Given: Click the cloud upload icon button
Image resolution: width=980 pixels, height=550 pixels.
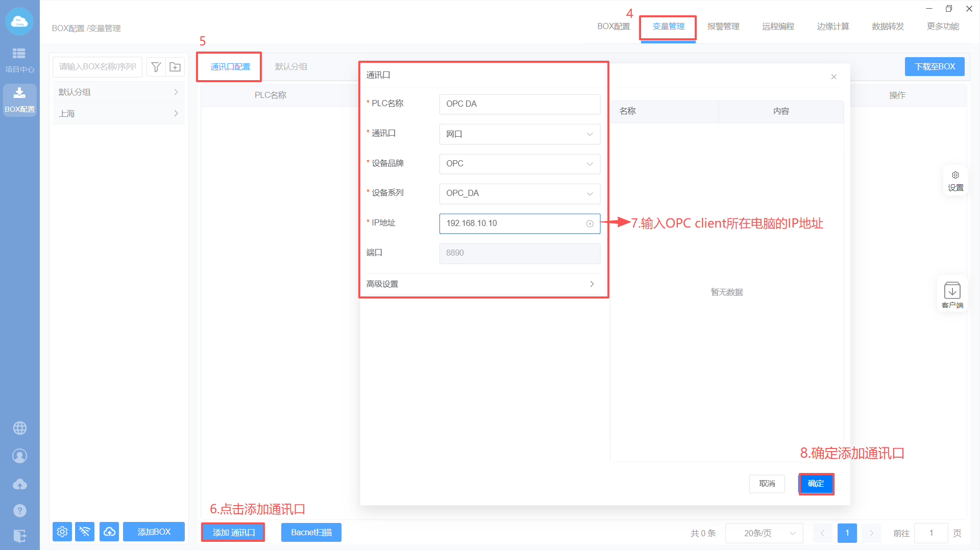Looking at the screenshot, I should (109, 532).
